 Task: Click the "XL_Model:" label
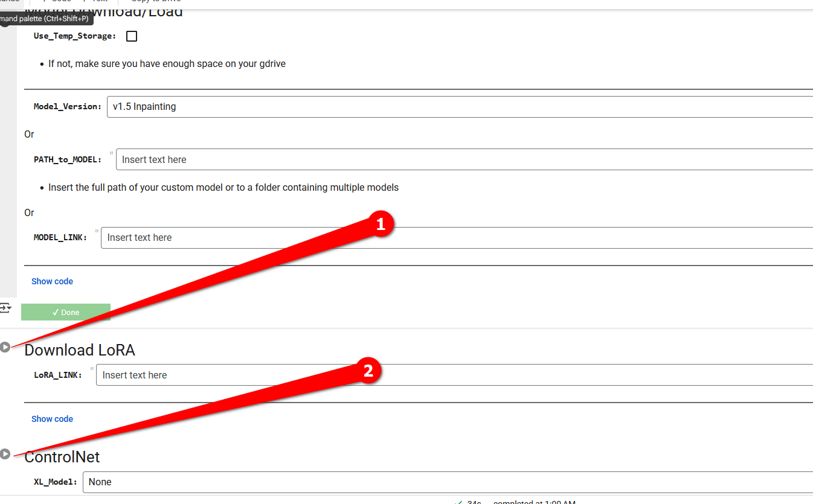(56, 482)
